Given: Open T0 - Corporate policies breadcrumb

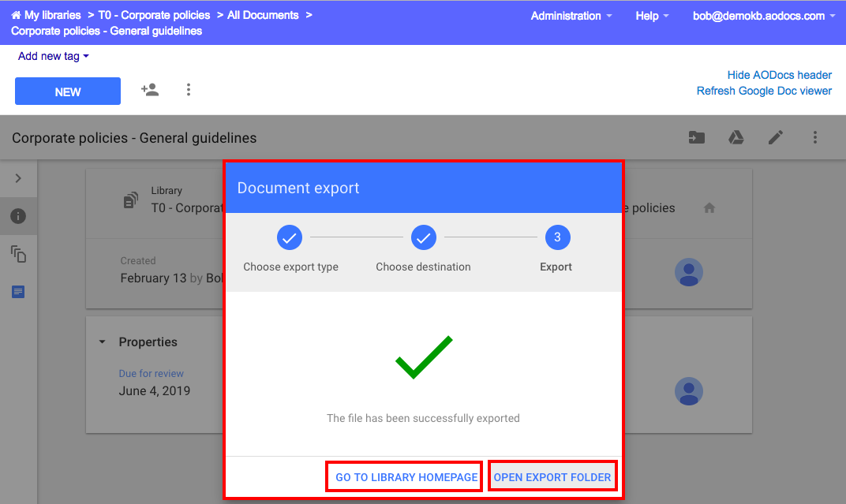Looking at the screenshot, I should (x=154, y=15).
